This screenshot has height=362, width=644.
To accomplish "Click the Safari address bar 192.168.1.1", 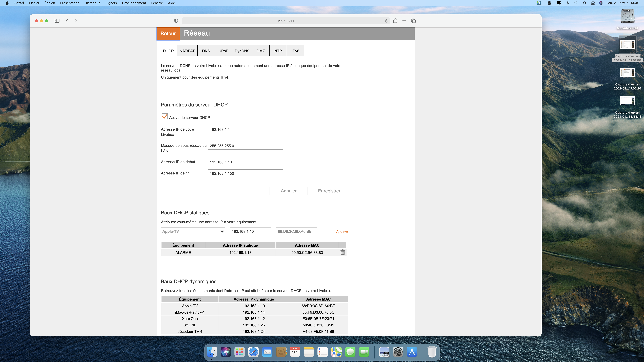I will [286, 21].
